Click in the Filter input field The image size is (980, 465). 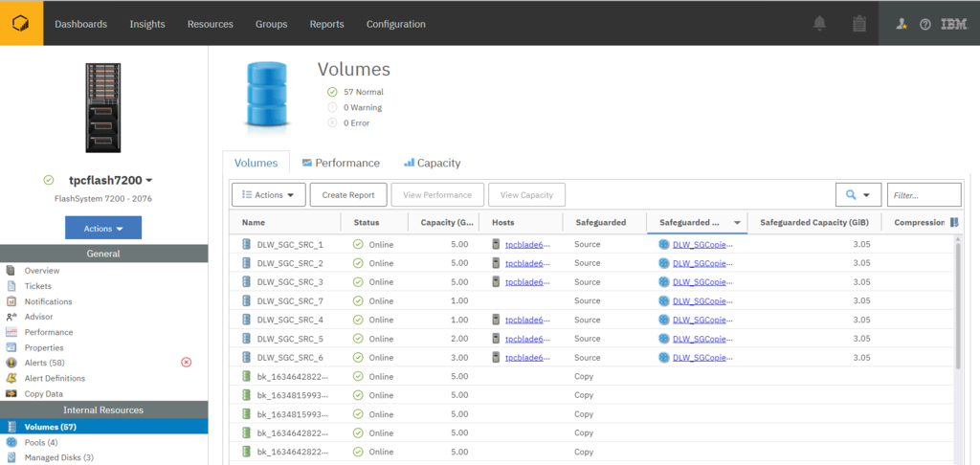click(924, 195)
